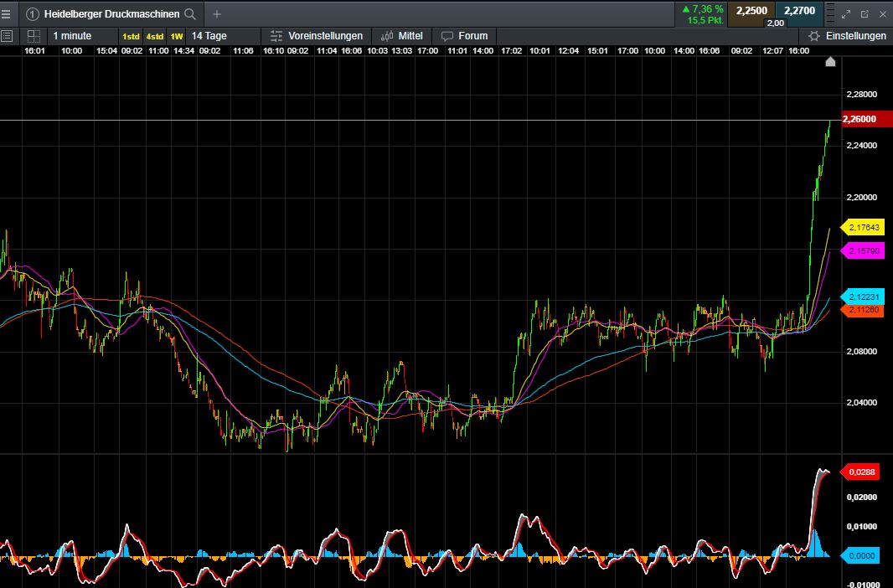Add a new chart tab with plus
Viewport: 893px width, 588px height.
coord(217,14)
